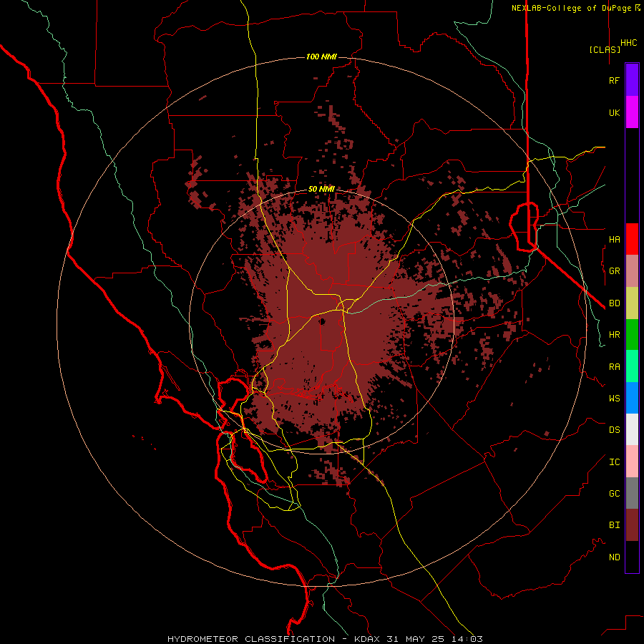644x644 pixels.
Task: Select the GC gray legend swatch
Action: click(632, 493)
